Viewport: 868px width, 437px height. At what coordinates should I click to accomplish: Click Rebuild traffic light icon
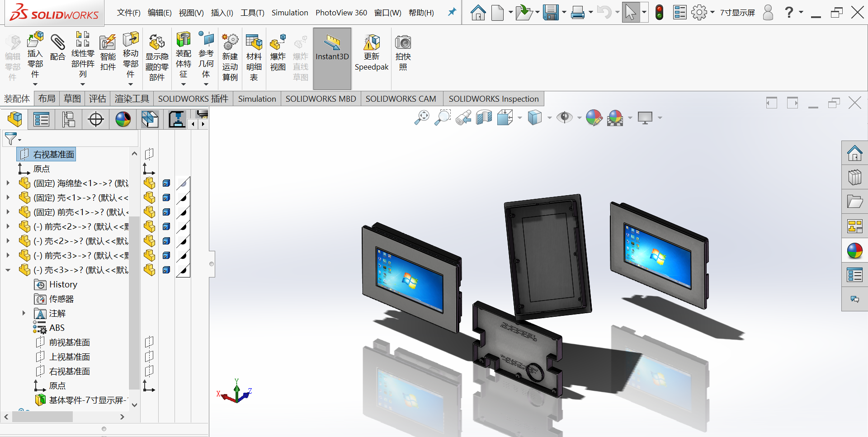tap(660, 12)
